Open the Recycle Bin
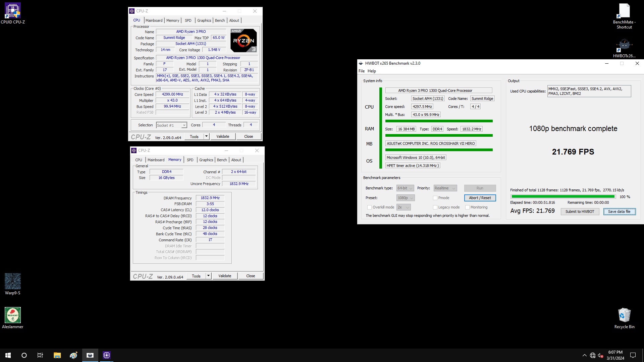 [x=624, y=318]
